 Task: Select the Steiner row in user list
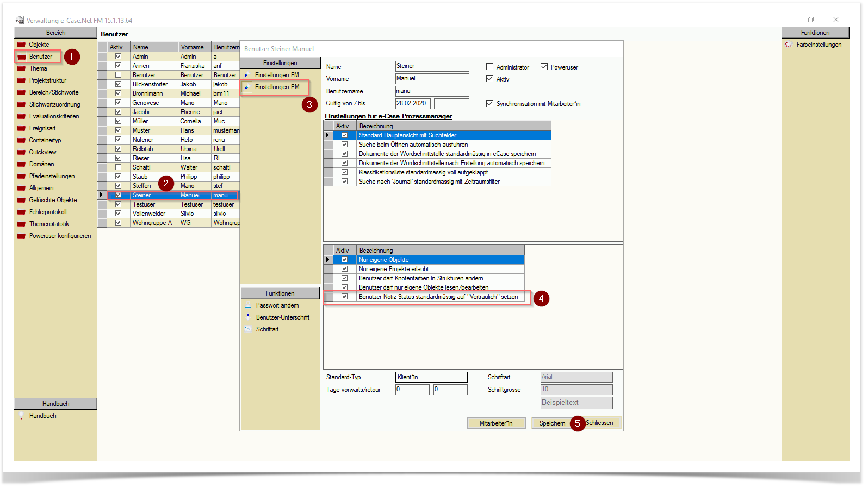[x=172, y=195]
